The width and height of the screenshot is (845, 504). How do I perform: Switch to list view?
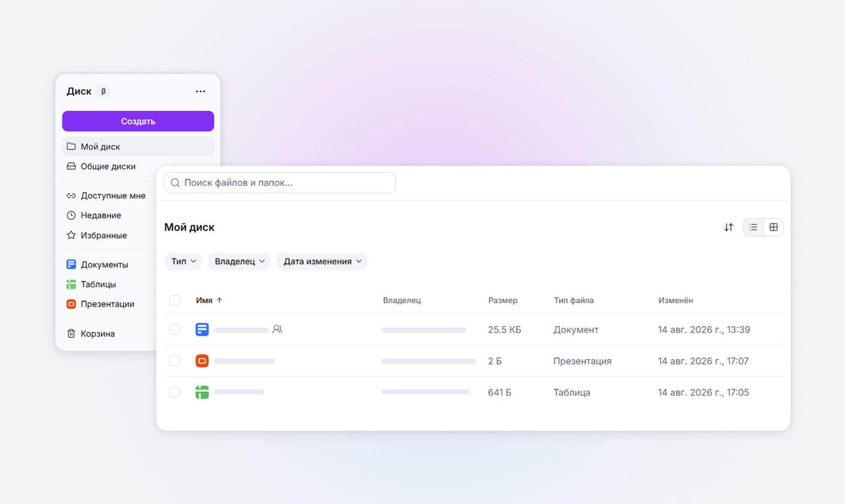(x=753, y=227)
